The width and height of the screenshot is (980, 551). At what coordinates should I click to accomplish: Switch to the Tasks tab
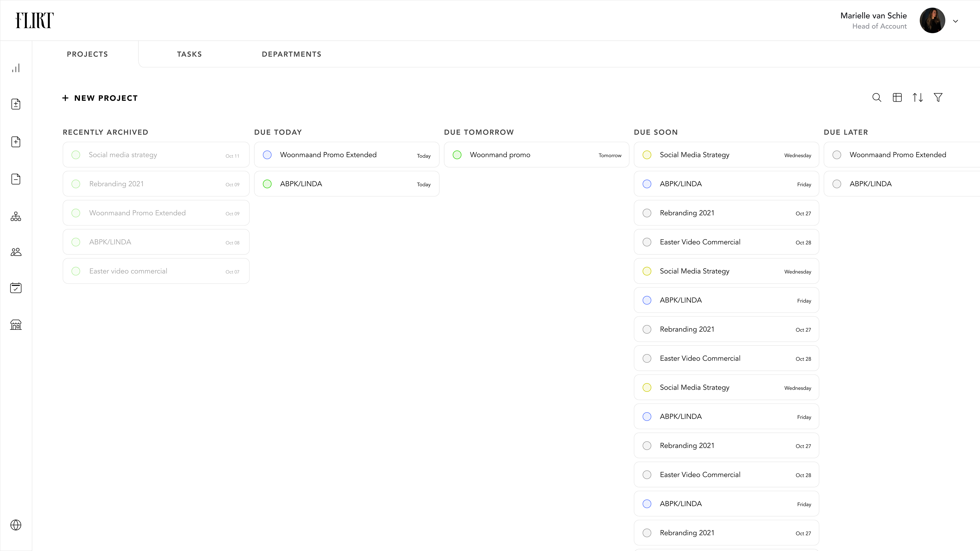(189, 54)
